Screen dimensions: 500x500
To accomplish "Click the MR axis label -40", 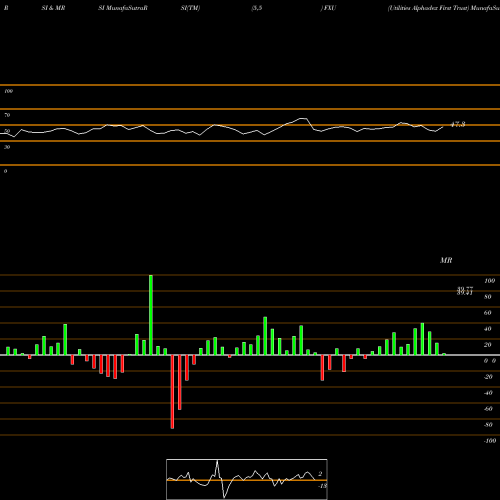I will (x=488, y=393).
